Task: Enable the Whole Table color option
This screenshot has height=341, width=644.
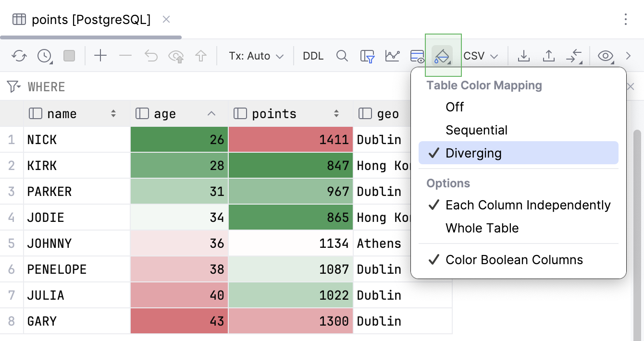Action: [482, 228]
